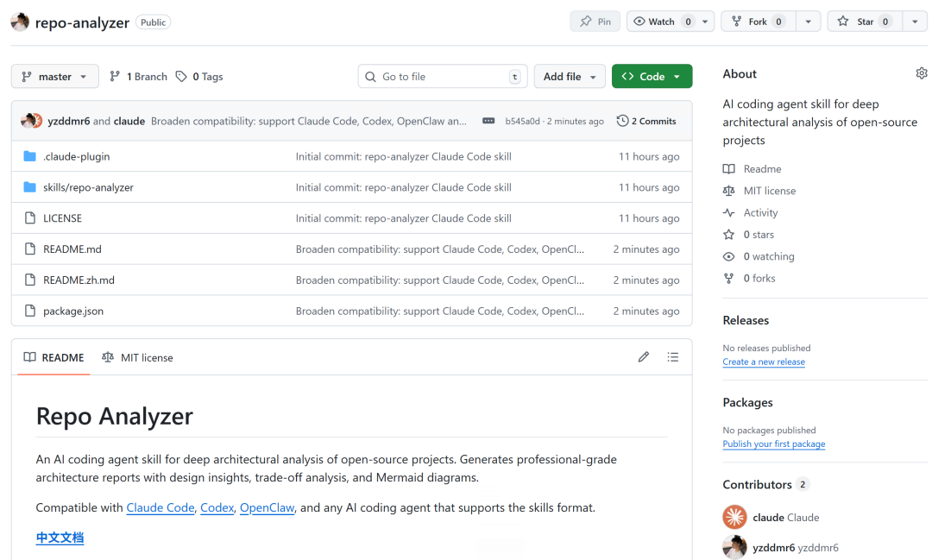The image size is (932, 560).
Task: Click the owner avatar beside repo-analyzer title
Action: [20, 22]
